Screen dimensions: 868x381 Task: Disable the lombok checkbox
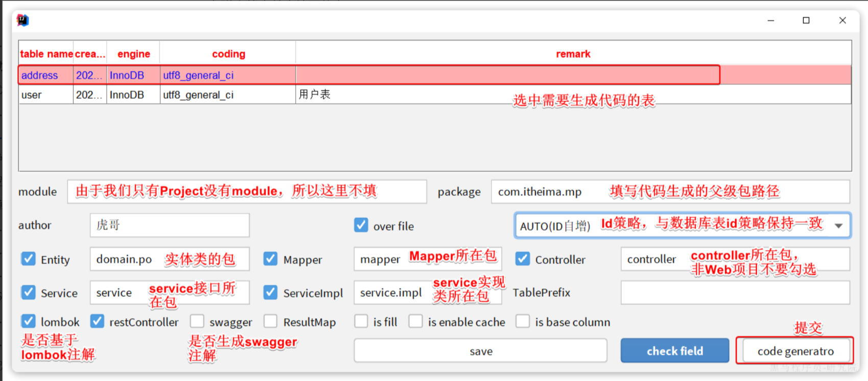[x=29, y=321]
